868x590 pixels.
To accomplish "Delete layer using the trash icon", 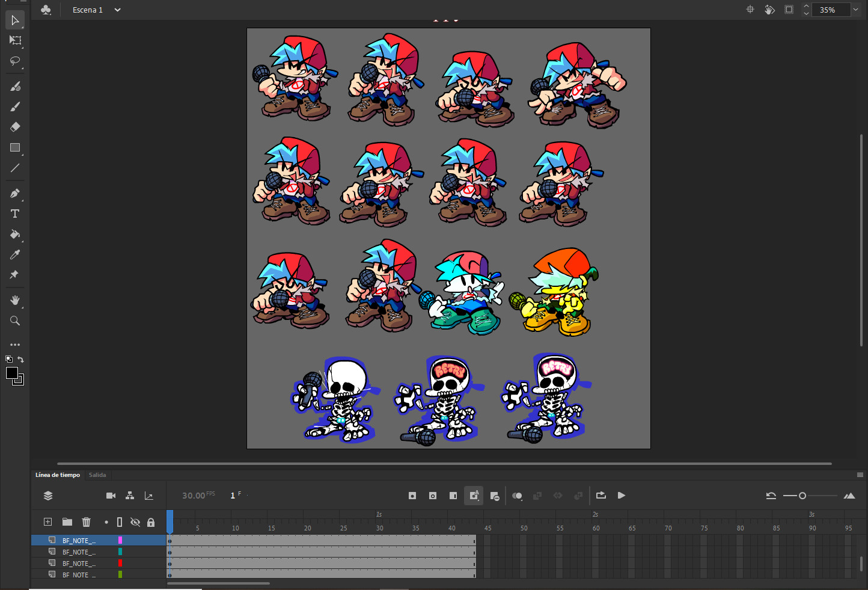I will tap(86, 522).
